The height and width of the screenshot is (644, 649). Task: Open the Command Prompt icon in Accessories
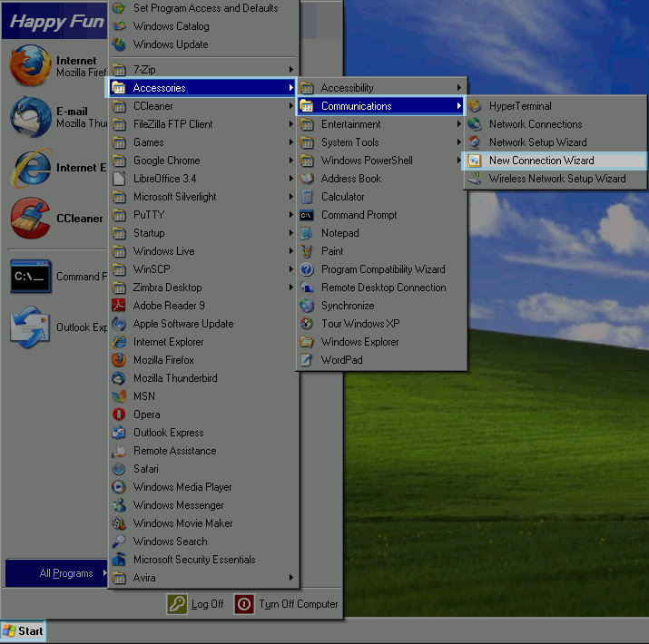306,215
